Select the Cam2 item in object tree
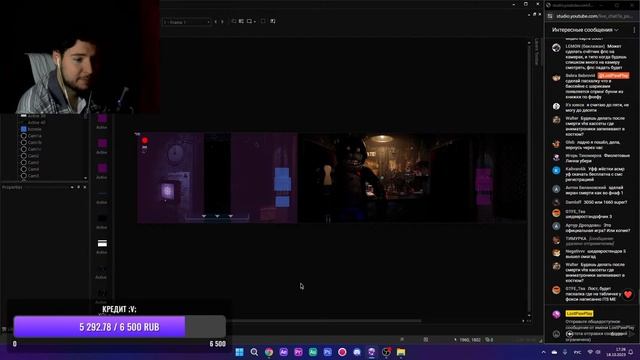The image size is (640, 360). coord(30,156)
